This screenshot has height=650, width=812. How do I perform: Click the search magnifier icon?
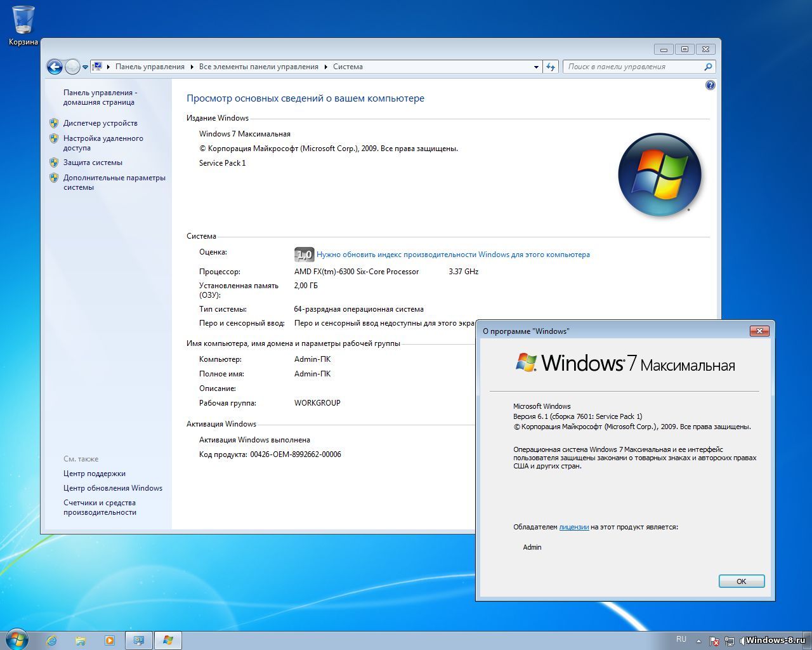709,67
